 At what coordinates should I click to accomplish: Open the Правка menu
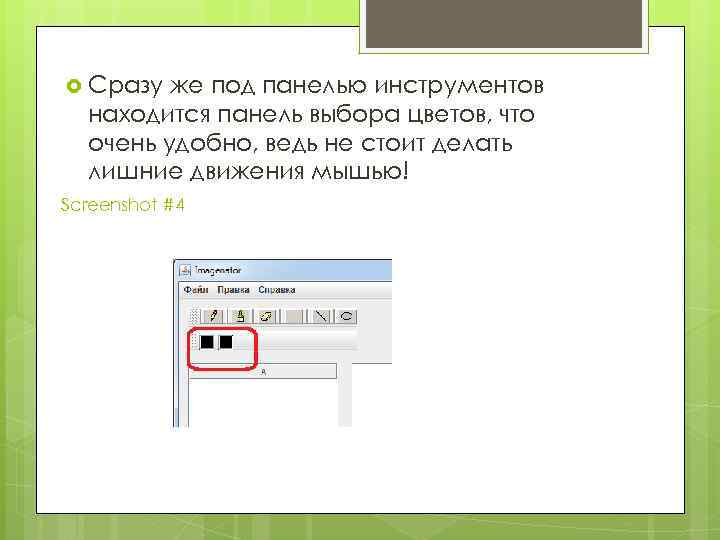[x=233, y=290]
